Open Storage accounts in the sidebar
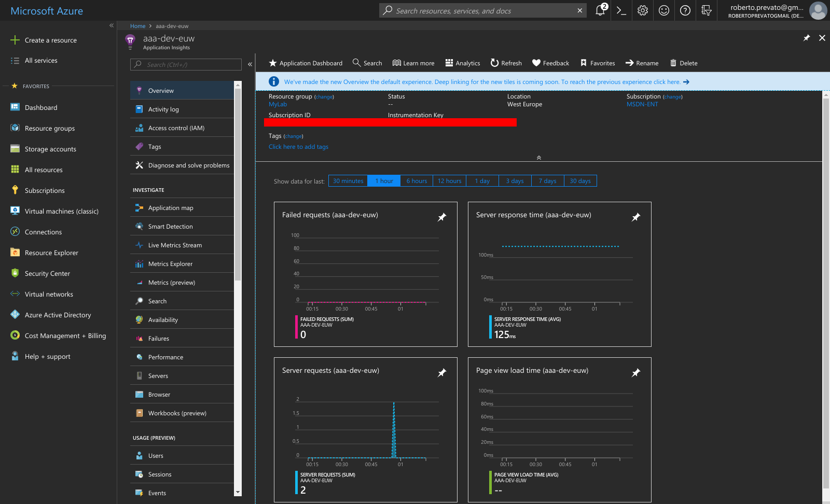Image resolution: width=830 pixels, height=504 pixels. 50,149
